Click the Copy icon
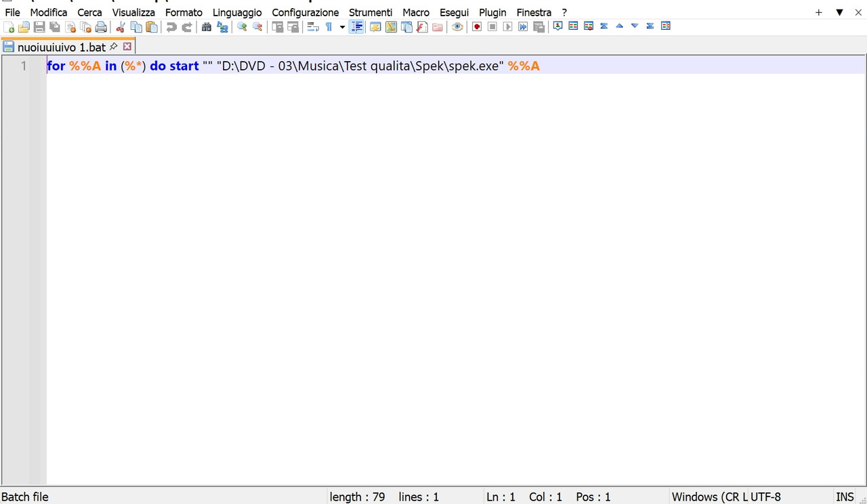This screenshot has width=867, height=504. (136, 27)
